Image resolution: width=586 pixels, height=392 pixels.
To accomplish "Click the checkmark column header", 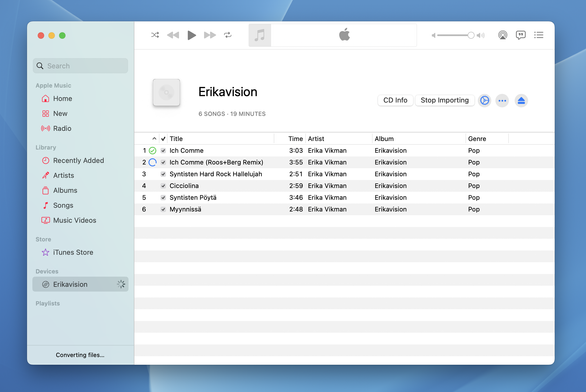I will 163,139.
